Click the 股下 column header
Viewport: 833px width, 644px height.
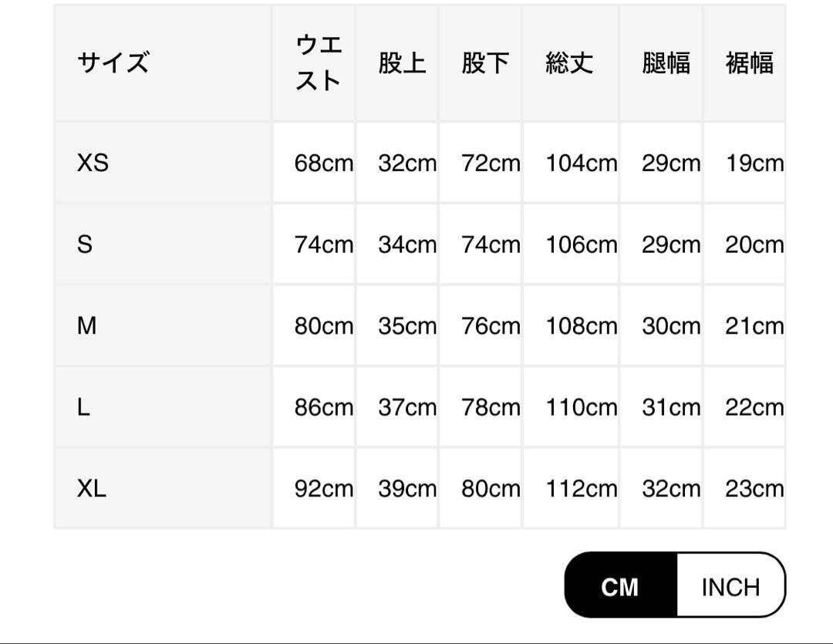[481, 62]
